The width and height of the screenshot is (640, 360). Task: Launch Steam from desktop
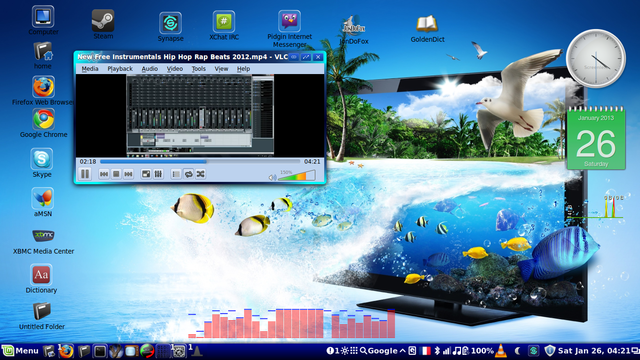pyautogui.click(x=103, y=24)
